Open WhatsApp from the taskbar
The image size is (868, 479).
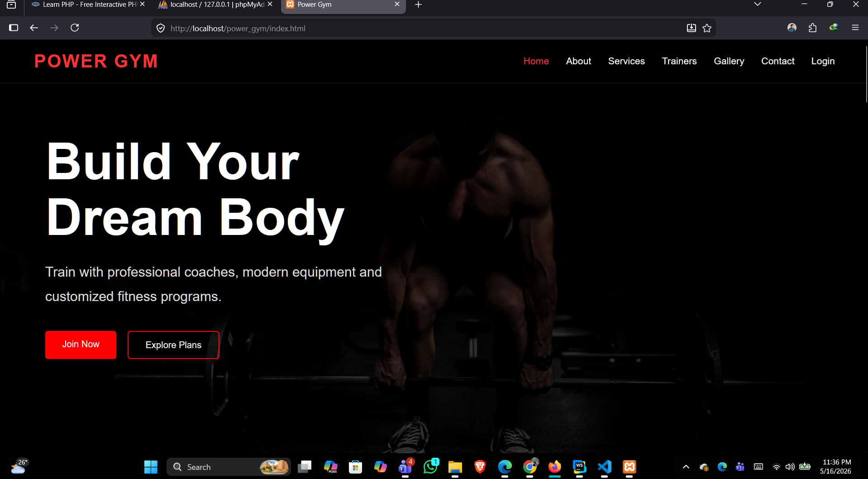coord(430,467)
